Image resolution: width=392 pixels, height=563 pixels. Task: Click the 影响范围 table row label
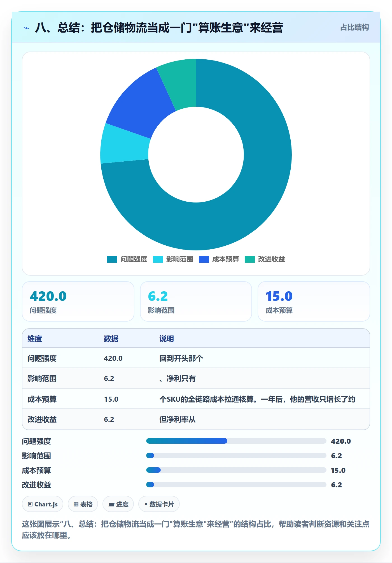pyautogui.click(x=42, y=378)
